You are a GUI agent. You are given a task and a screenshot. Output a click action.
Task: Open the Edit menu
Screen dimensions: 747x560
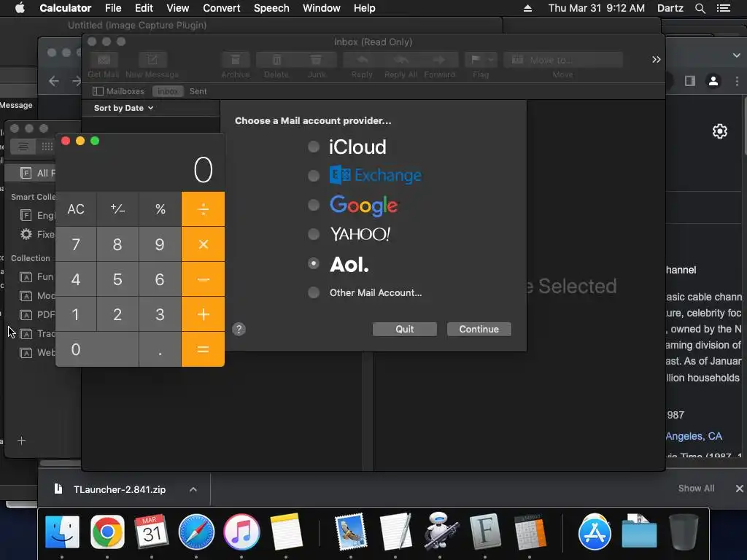tap(144, 8)
